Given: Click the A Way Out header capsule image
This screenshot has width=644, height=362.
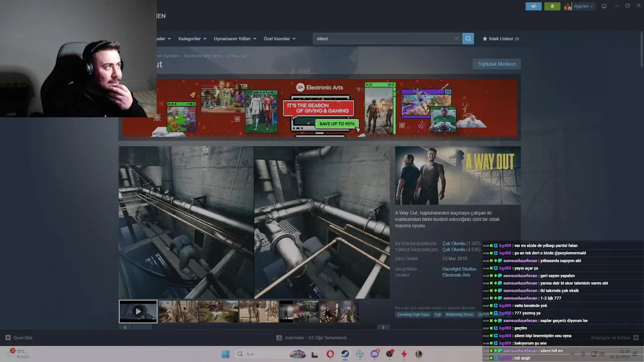Looking at the screenshot, I should (x=458, y=175).
